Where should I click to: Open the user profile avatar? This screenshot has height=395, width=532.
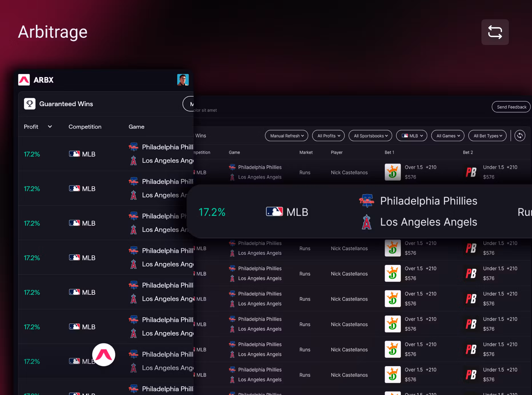tap(183, 80)
